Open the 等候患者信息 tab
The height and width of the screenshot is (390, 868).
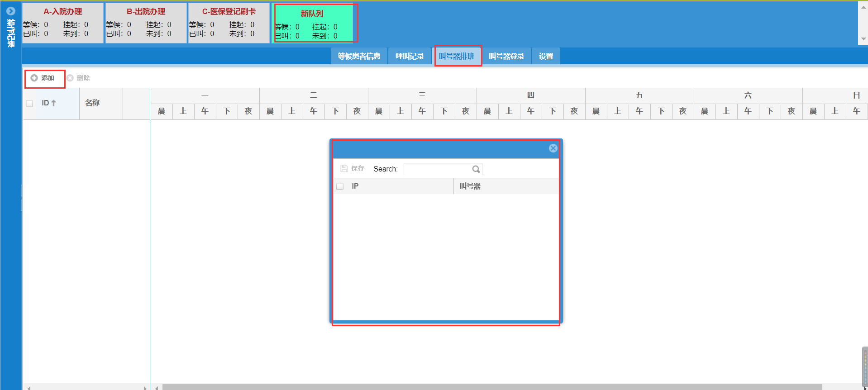359,56
